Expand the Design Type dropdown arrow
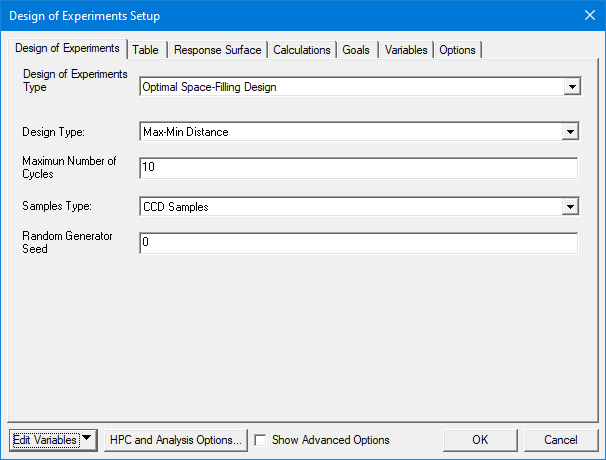Viewport: 606px width, 460px height. (570, 132)
